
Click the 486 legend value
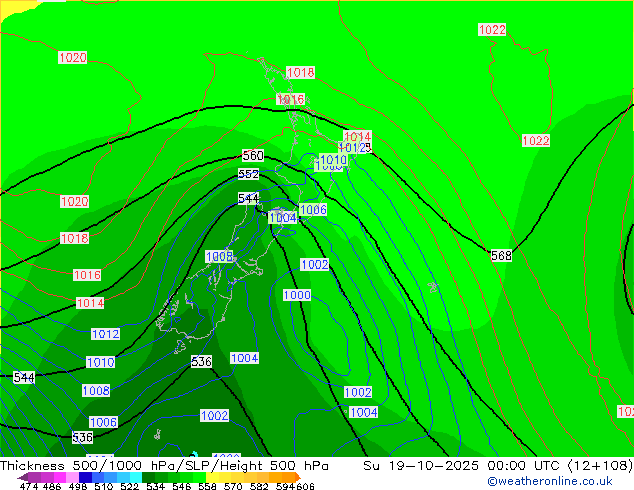(52, 486)
